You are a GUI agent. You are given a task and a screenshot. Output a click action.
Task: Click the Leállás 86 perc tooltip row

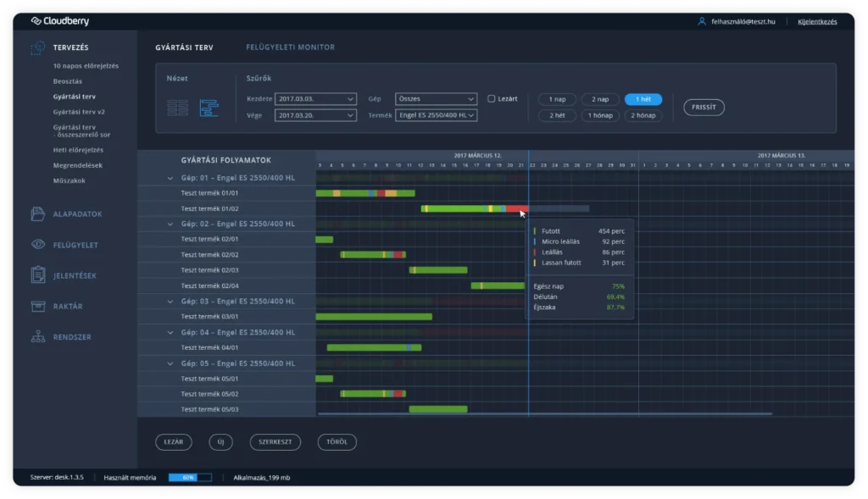point(579,252)
